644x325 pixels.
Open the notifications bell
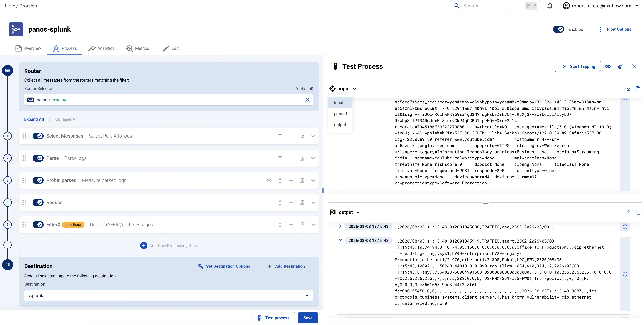[x=550, y=6]
